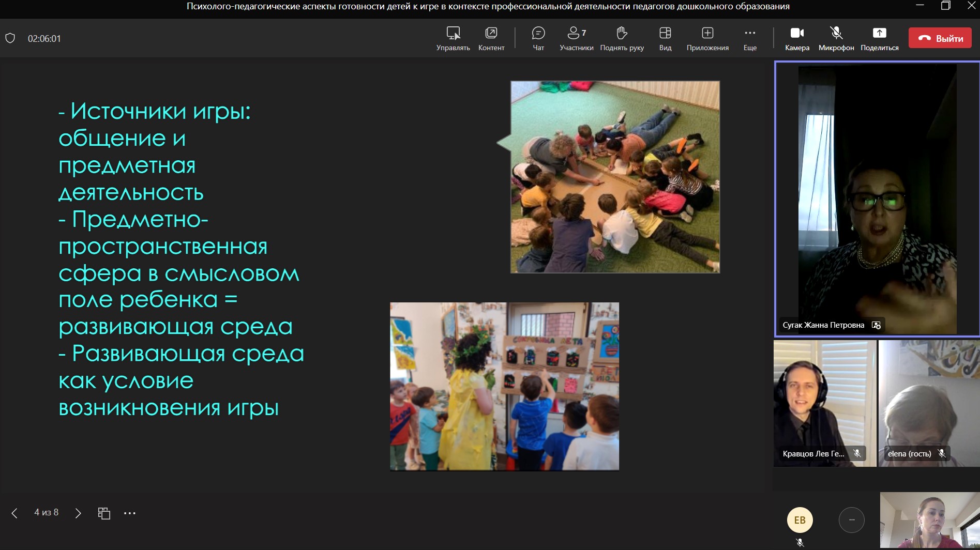Click Кравцов's muted microphone indicator
The height and width of the screenshot is (550, 980).
coord(857,453)
